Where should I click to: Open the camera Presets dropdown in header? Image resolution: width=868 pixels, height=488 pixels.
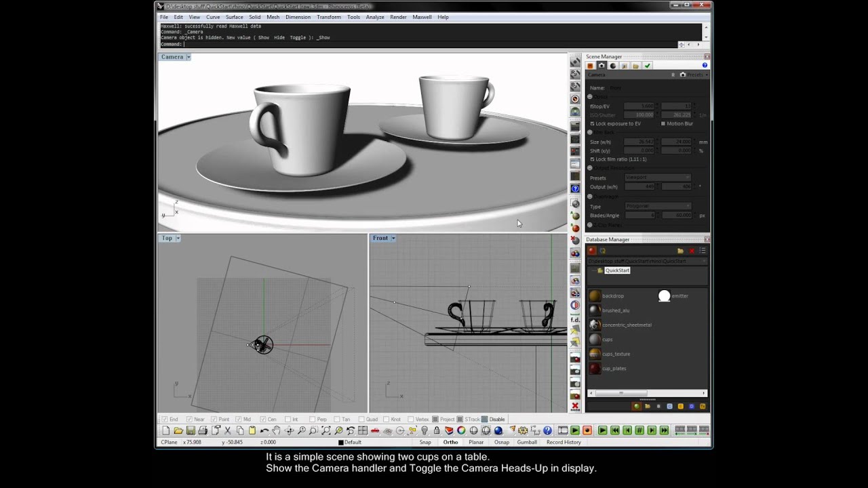[x=693, y=75]
